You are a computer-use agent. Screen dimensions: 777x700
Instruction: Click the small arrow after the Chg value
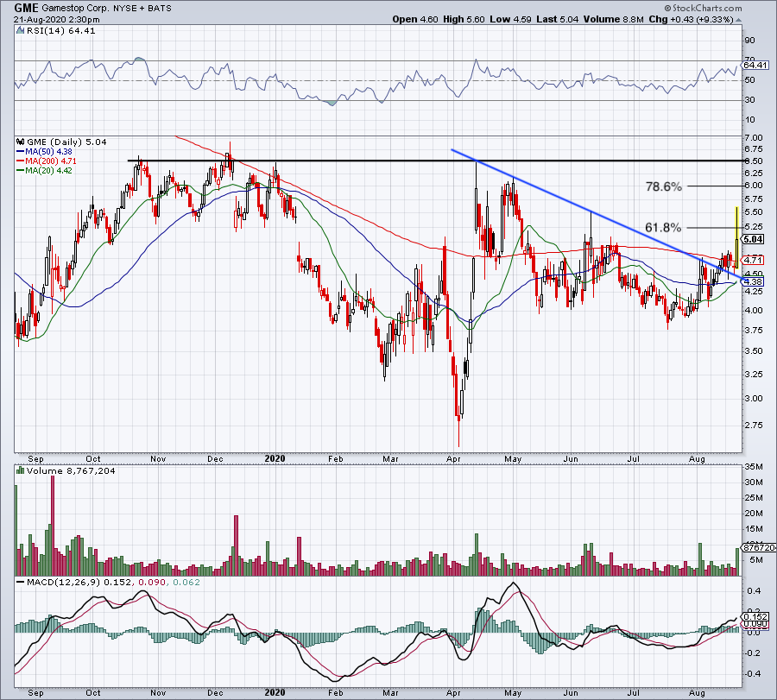point(739,20)
